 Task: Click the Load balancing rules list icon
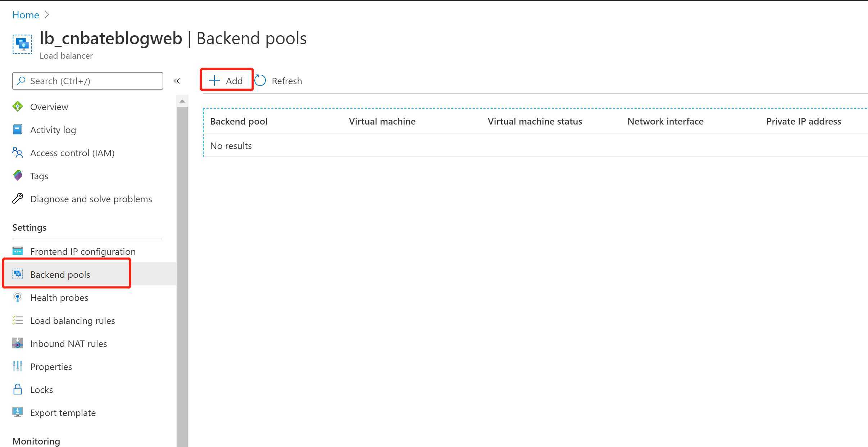point(18,320)
